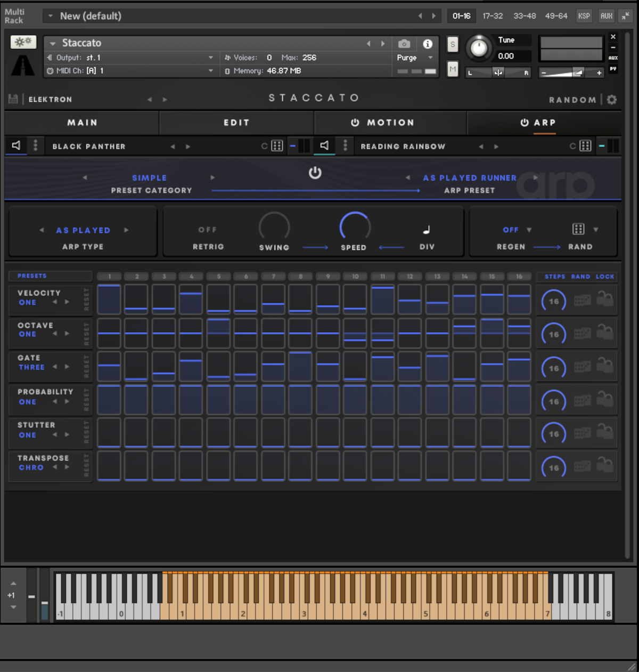Image resolution: width=639 pixels, height=672 pixels.
Task: Expand the Staccato instrument name dropdown
Action: [53, 44]
